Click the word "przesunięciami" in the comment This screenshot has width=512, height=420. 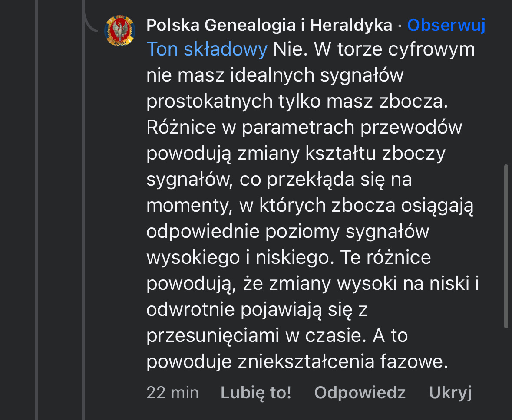(211, 336)
